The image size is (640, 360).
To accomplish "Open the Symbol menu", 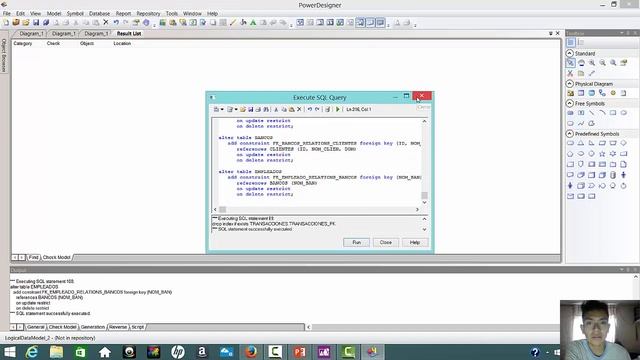I will pos(75,13).
